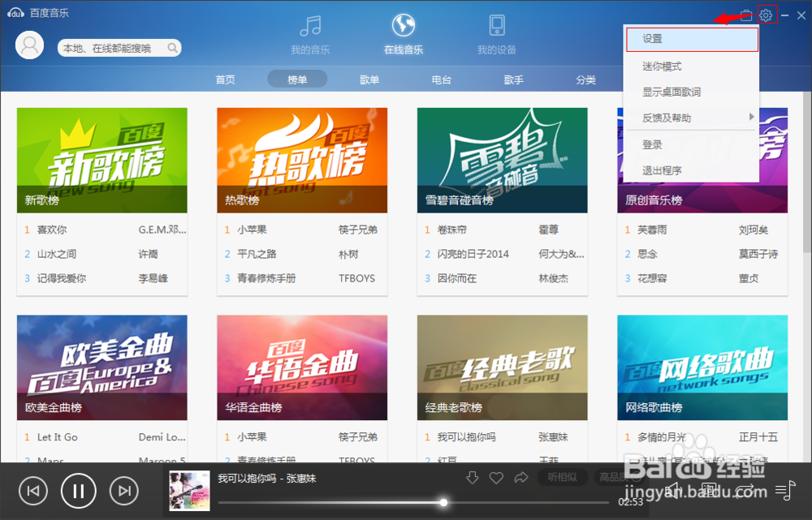
Task: Open the 欧美金曲榜 chart cover
Action: (102, 367)
